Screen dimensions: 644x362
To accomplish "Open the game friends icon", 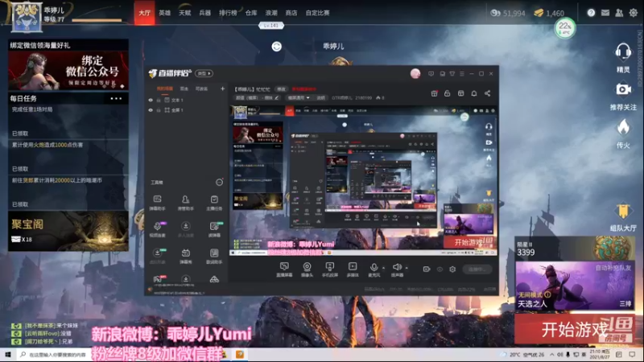I will coord(619,13).
